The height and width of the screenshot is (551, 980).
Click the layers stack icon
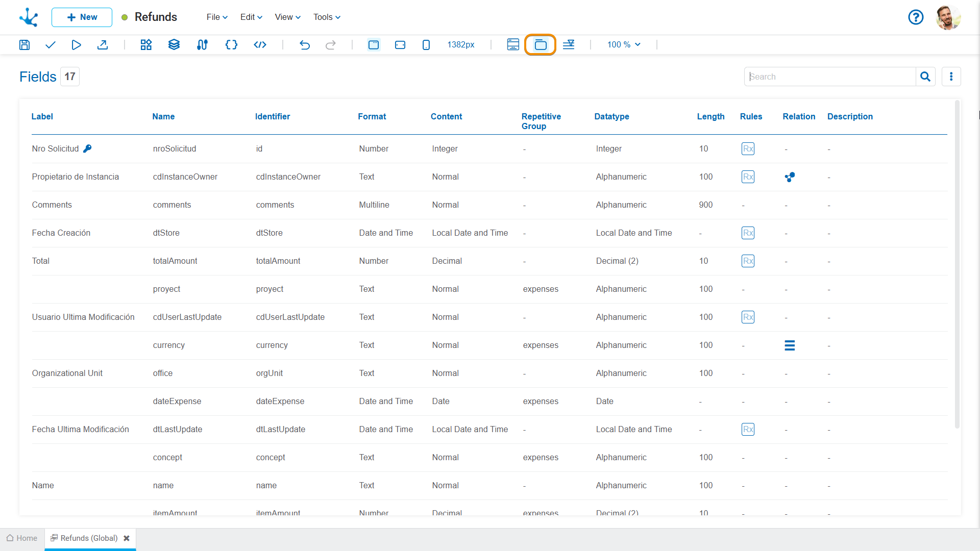174,45
